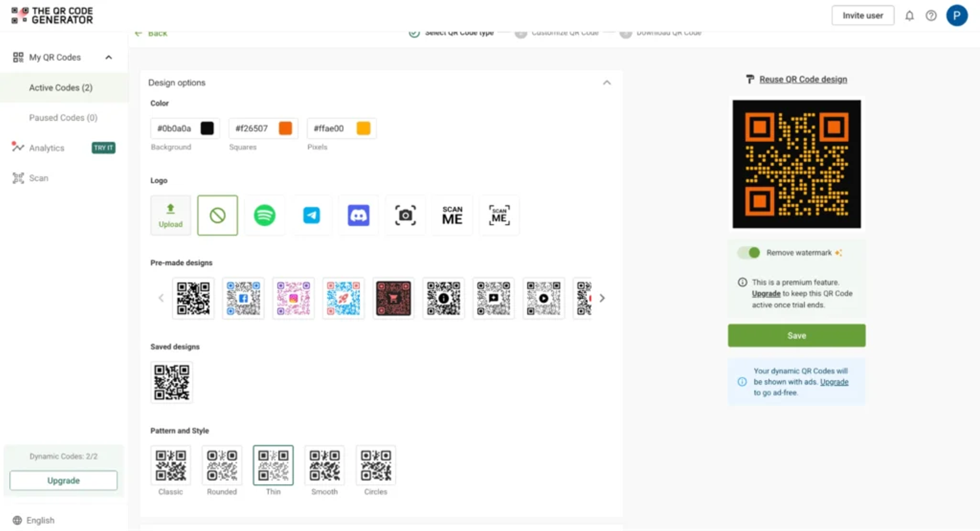Click the ads notice info icon
Screen dimensions: 980x531
(742, 382)
